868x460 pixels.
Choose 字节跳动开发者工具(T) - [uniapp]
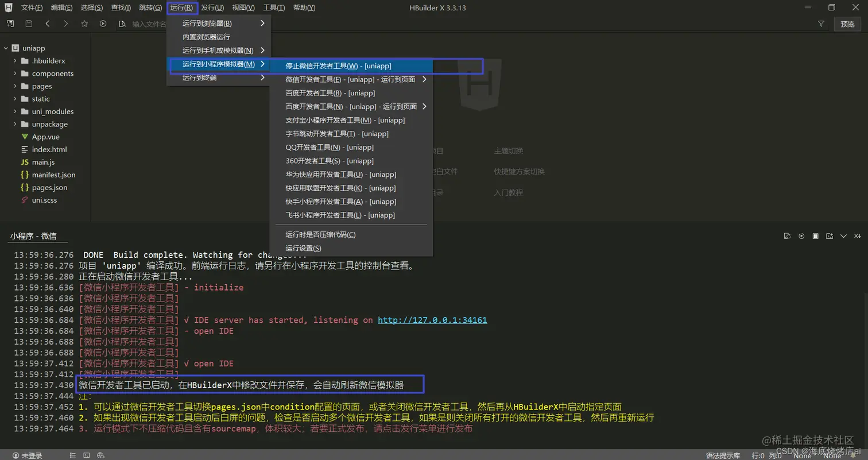pyautogui.click(x=351, y=134)
